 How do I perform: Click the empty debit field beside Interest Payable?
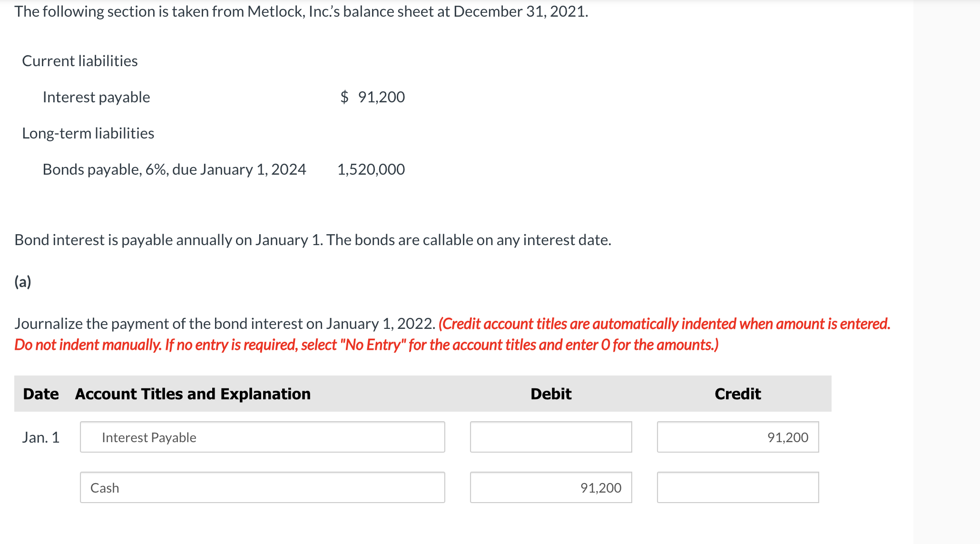point(550,436)
